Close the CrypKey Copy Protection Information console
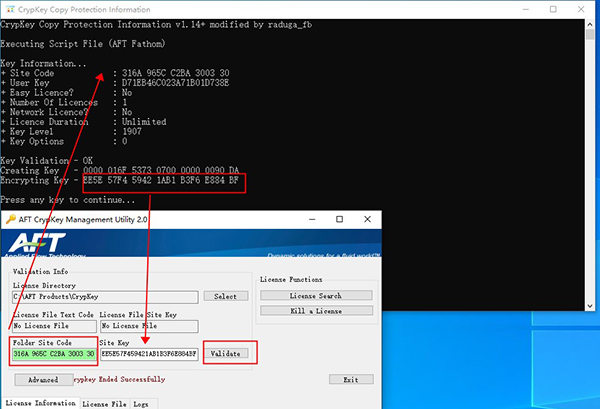This screenshot has width=600, height=409. pyautogui.click(x=581, y=9)
